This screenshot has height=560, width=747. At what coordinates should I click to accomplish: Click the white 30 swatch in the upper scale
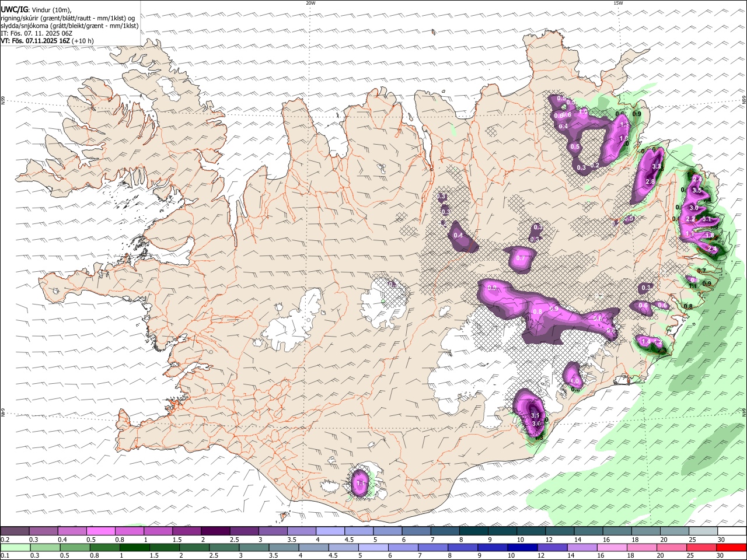point(731,531)
